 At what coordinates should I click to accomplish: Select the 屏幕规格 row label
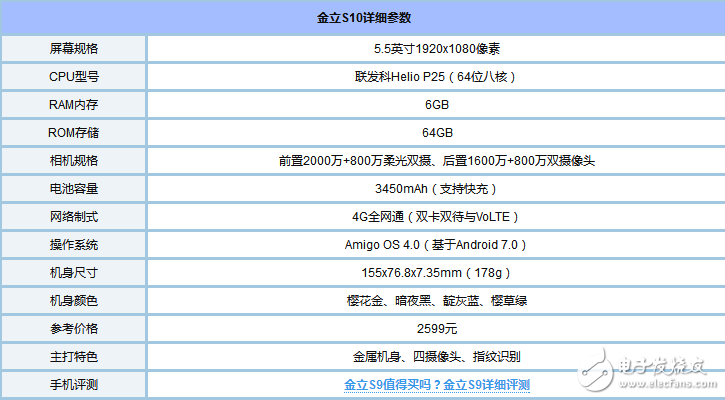74,49
